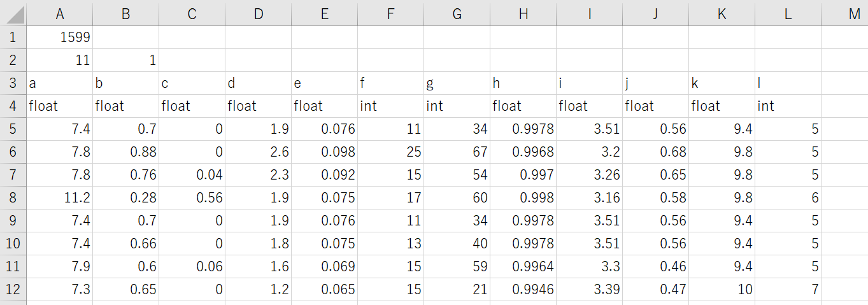Screen dimensions: 868x305
Task: Select cell G6 containing 67
Action: tap(457, 152)
